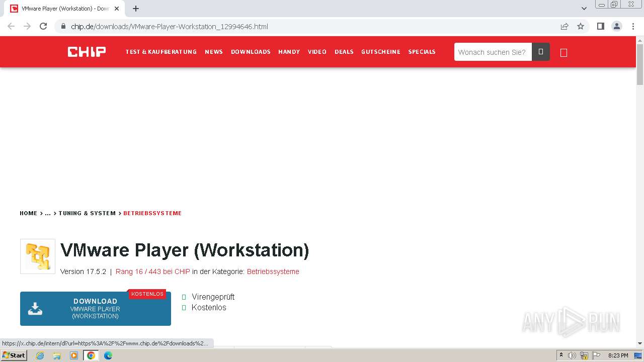Click the CHIP logo in header
The image size is (644, 362).
87,52
